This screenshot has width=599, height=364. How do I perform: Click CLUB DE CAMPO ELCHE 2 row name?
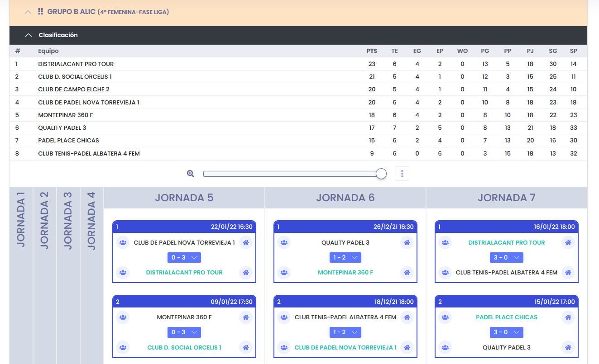(x=73, y=90)
